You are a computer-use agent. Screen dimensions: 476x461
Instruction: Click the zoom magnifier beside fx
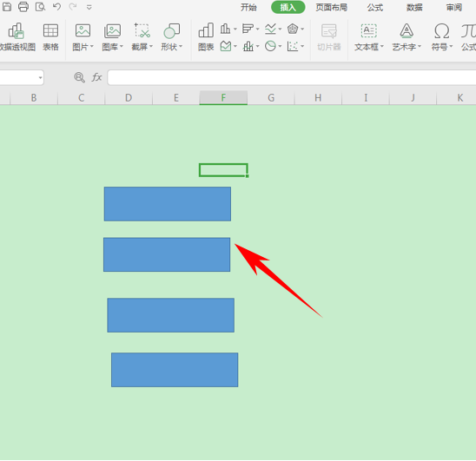point(79,77)
